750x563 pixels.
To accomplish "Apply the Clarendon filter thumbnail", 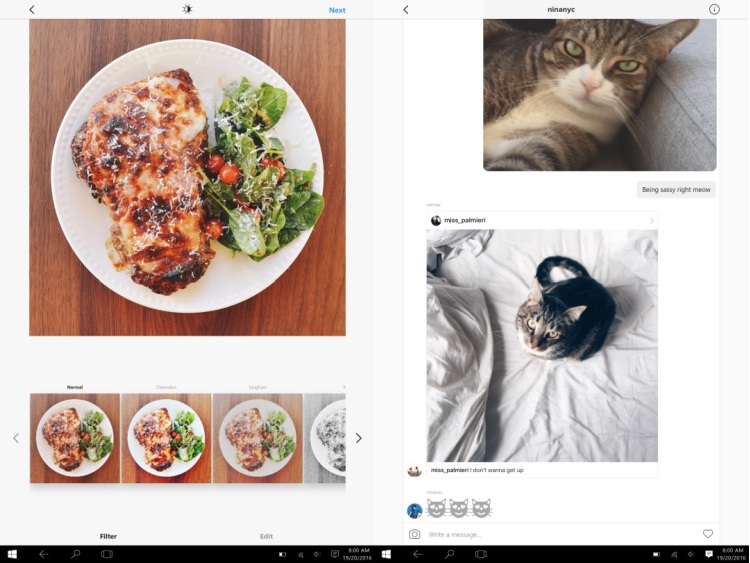I will click(166, 438).
